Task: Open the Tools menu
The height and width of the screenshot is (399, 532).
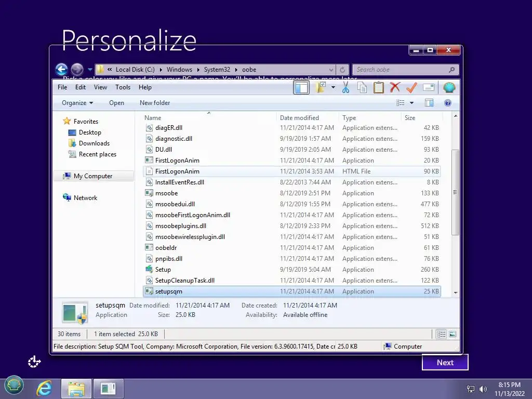Action: pyautogui.click(x=123, y=87)
